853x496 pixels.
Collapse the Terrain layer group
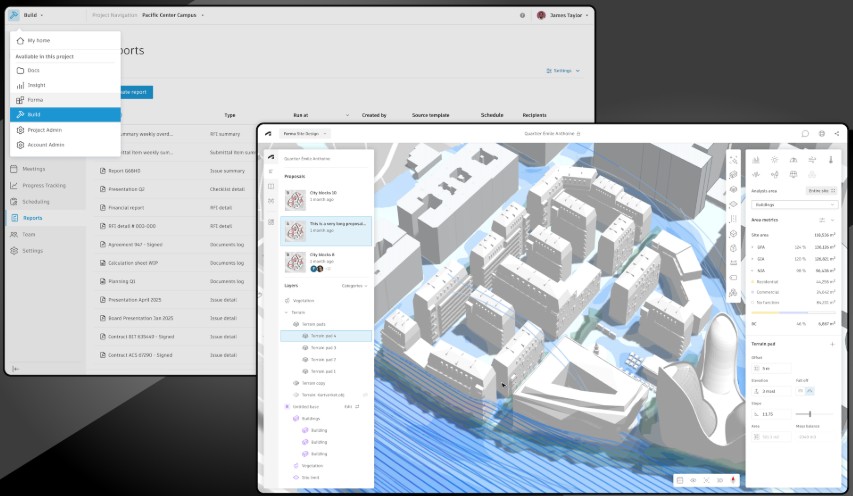click(x=286, y=312)
